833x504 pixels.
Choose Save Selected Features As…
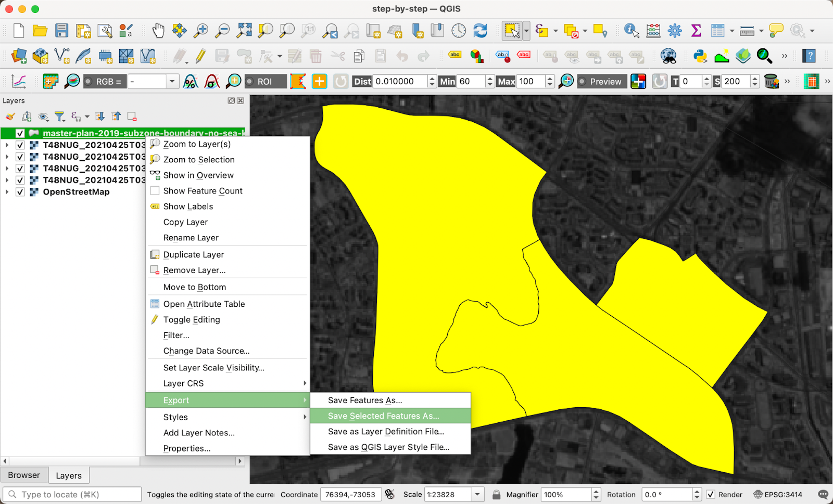coord(383,416)
